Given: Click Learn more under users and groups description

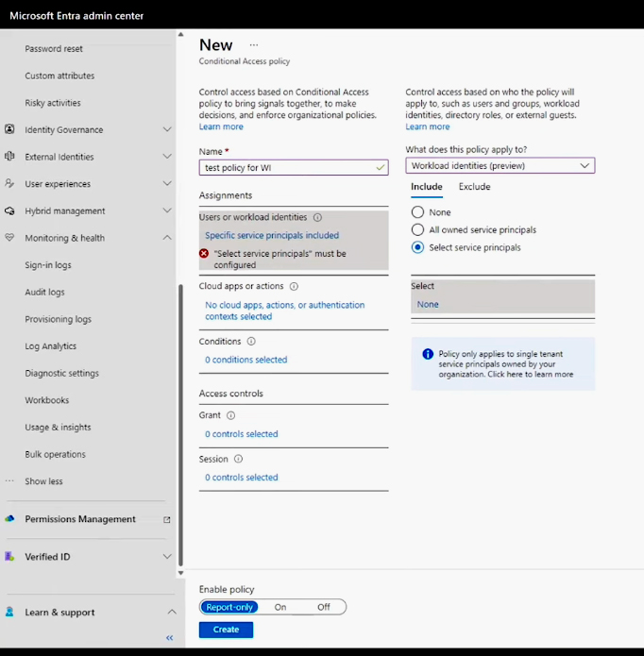Looking at the screenshot, I should coord(427,126).
